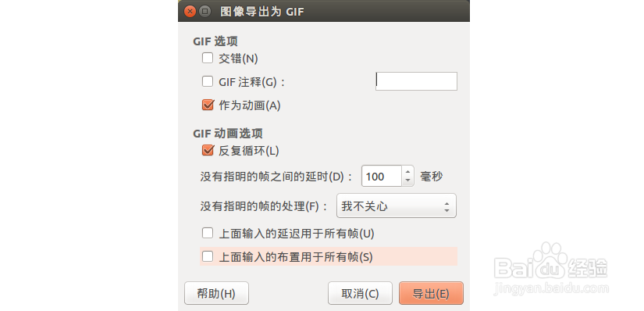Check 上面输入的延迟用于所有帧(U)

tap(208, 234)
